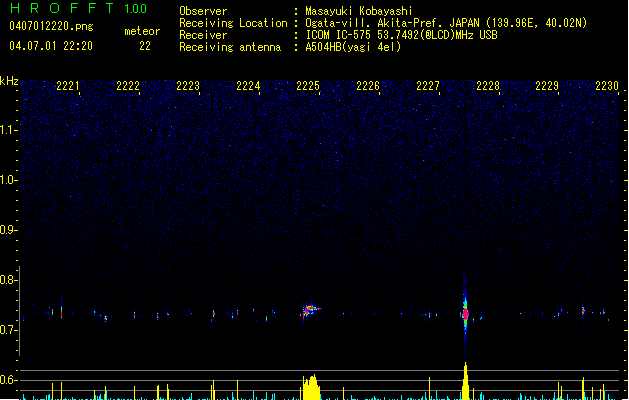Click the 2225 time axis marker
This screenshot has height=400, width=629.
point(308,86)
